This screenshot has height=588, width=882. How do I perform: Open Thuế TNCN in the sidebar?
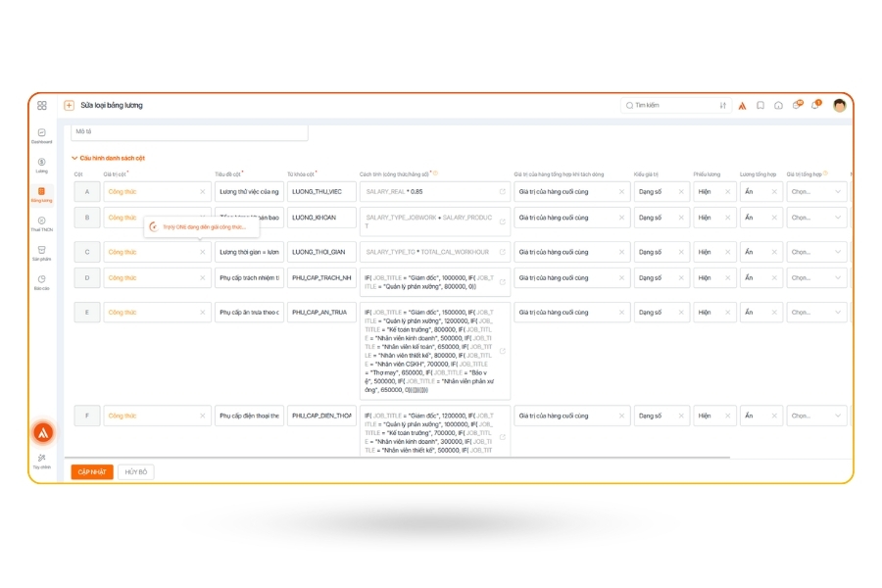(x=41, y=224)
